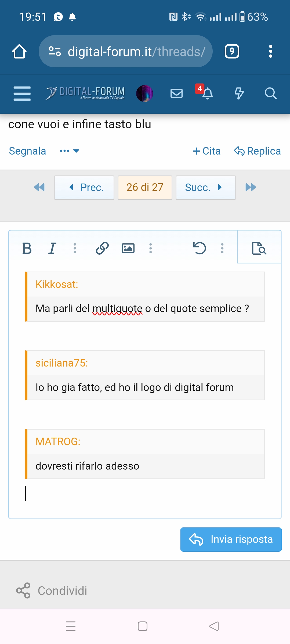Open the forum search magnifier
The height and width of the screenshot is (644, 290).
pos(271,93)
